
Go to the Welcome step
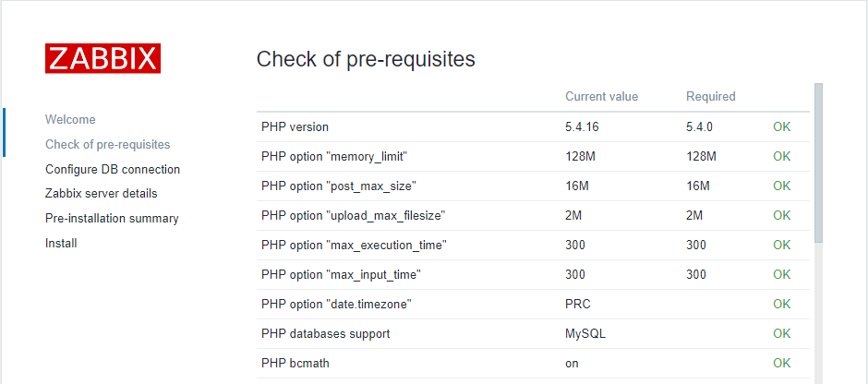(70, 120)
